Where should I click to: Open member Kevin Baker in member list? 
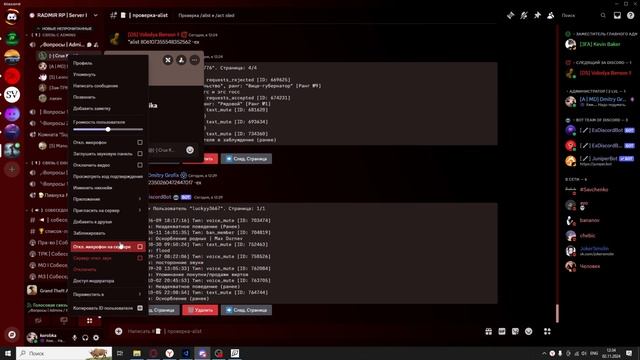click(599, 44)
